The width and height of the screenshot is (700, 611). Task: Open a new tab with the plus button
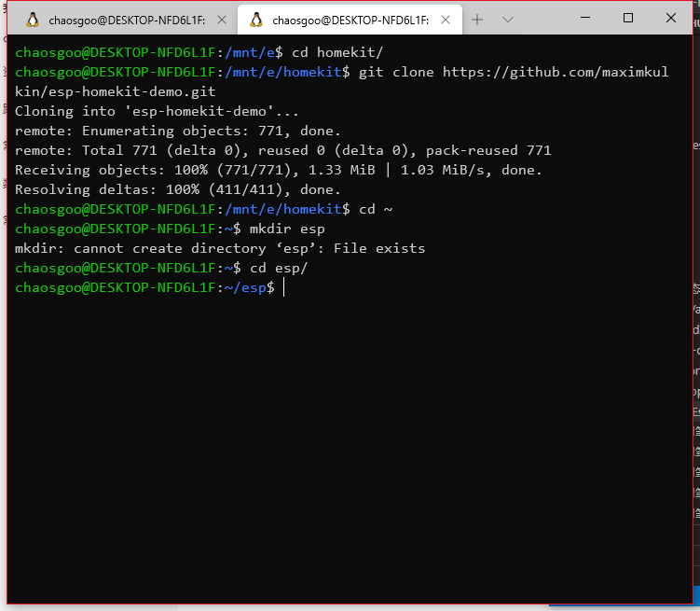(x=477, y=20)
